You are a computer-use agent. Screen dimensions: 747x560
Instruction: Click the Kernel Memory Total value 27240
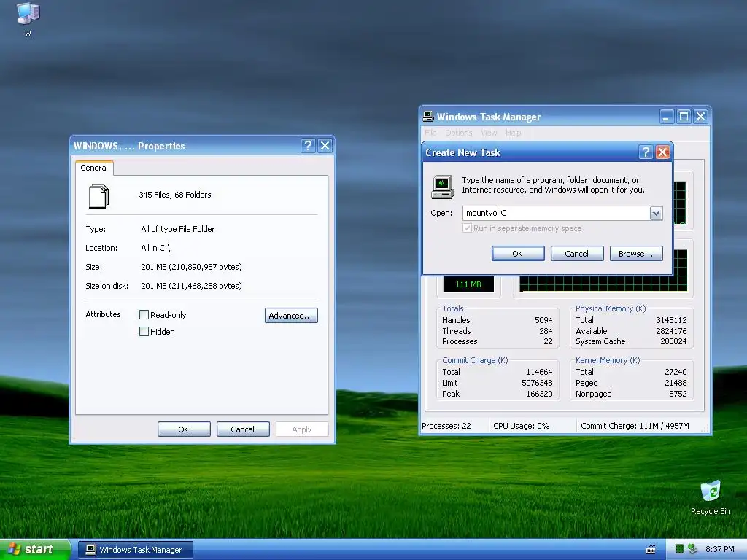(676, 372)
